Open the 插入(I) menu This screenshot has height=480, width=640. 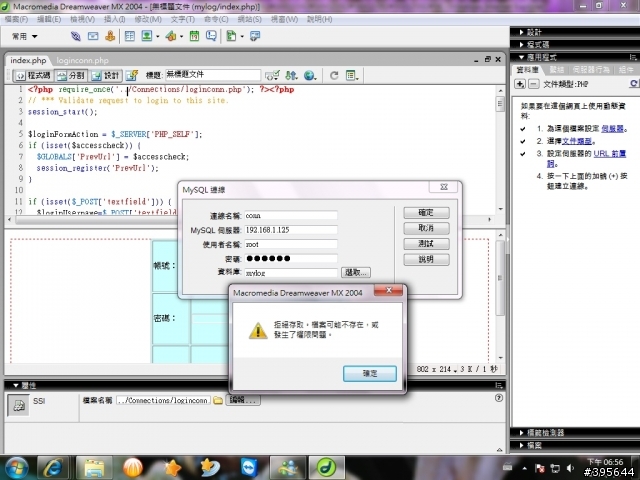[x=114, y=19]
